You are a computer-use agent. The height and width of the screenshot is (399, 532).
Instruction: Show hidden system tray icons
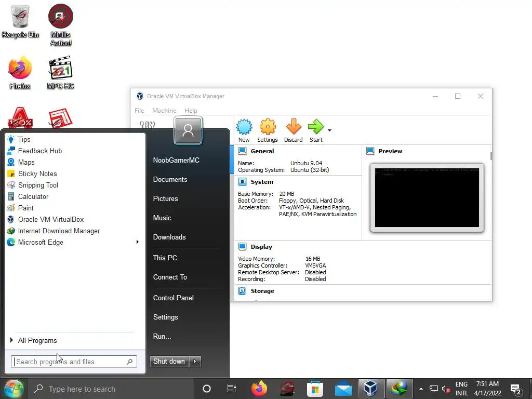pos(421,389)
